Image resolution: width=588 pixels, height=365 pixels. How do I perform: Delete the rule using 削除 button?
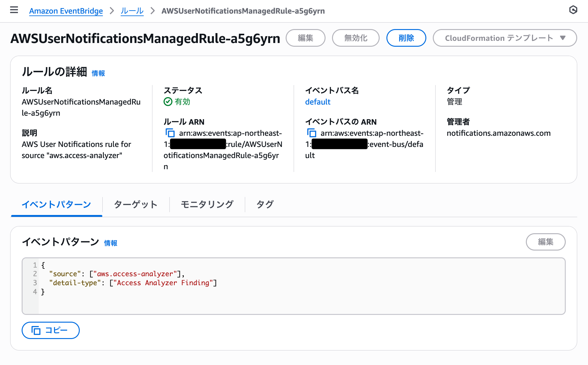[x=406, y=38]
